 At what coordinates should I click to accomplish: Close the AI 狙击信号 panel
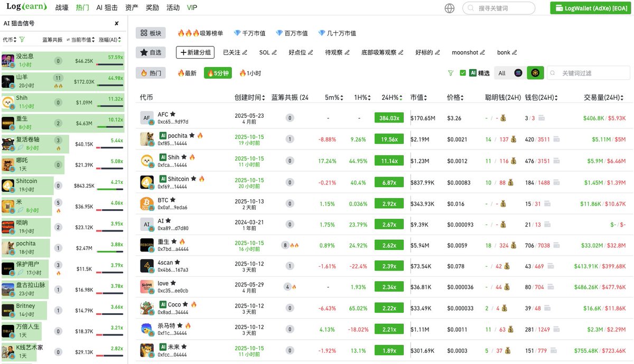pos(117,24)
